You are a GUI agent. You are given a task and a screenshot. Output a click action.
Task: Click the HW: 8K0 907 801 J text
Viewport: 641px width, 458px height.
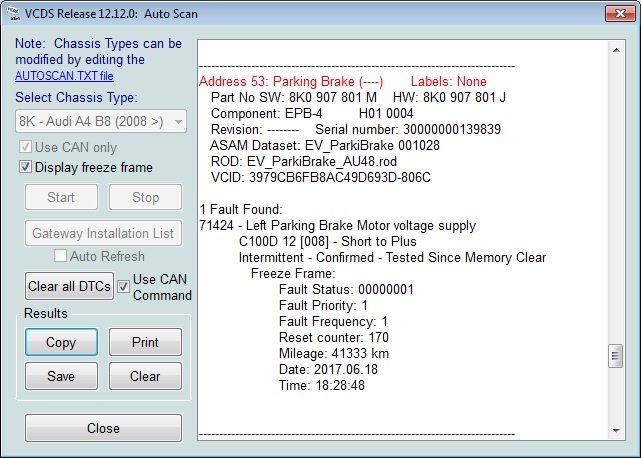coord(449,97)
